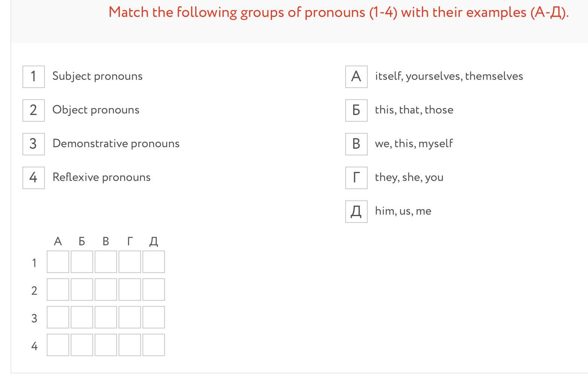Click the 'Demonstrative pronouns' label text
588x379 pixels.
(x=116, y=144)
